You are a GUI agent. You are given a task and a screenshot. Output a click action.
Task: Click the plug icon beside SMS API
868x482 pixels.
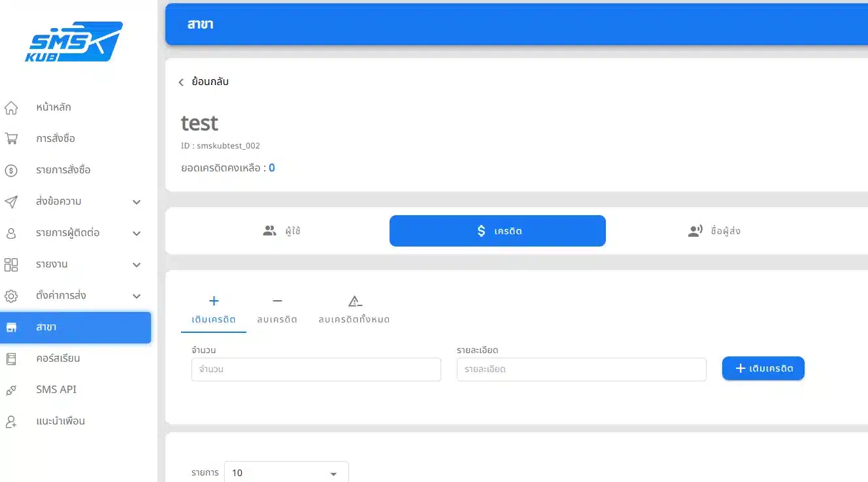(x=11, y=390)
